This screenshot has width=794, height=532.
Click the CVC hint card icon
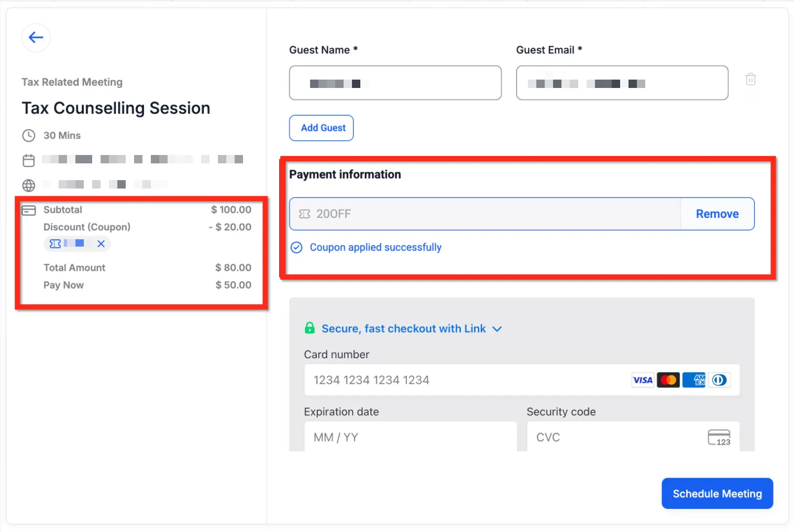click(719, 437)
